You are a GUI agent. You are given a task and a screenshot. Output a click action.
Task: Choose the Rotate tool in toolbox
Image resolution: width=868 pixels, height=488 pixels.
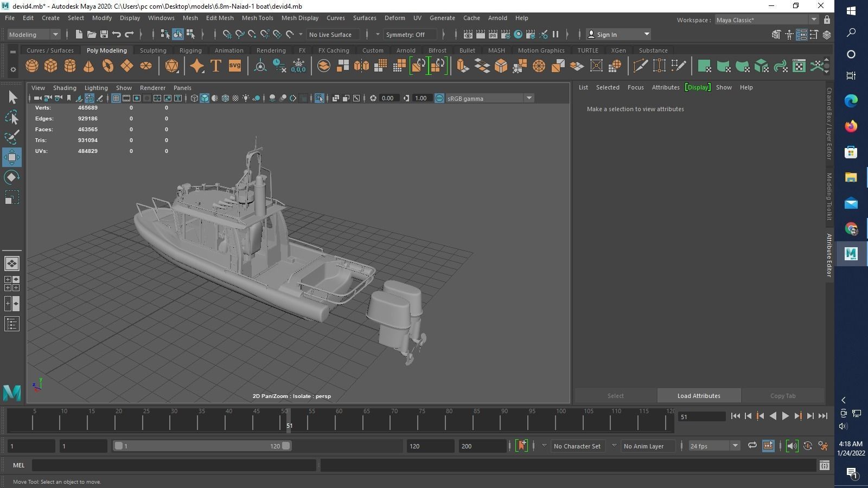[12, 177]
